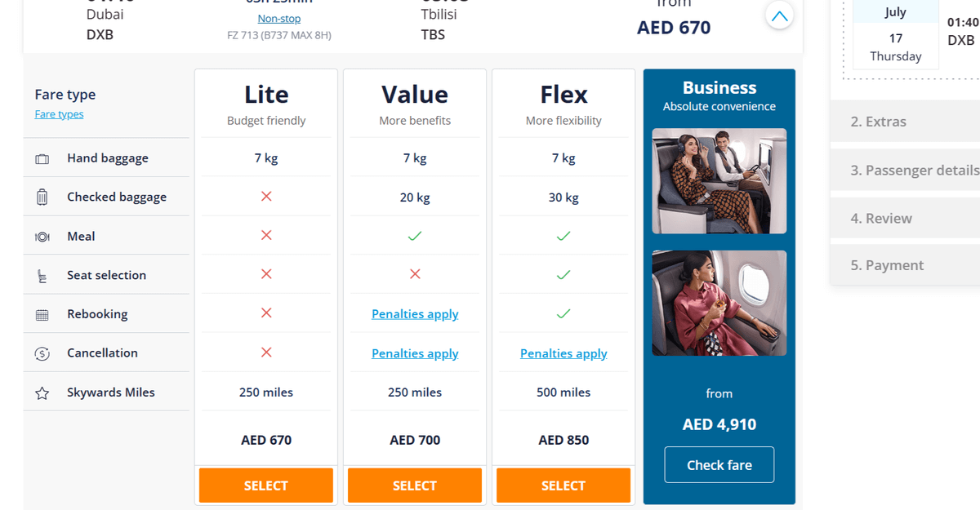Viewport: 980px width, 510px height.
Task: Click the Rebooking calendar icon
Action: [x=42, y=315]
